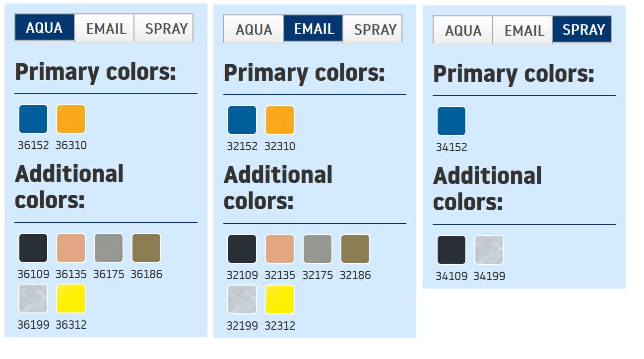The width and height of the screenshot is (644, 359).
Task: Pick the peach swatch 36135
Action: tap(71, 248)
